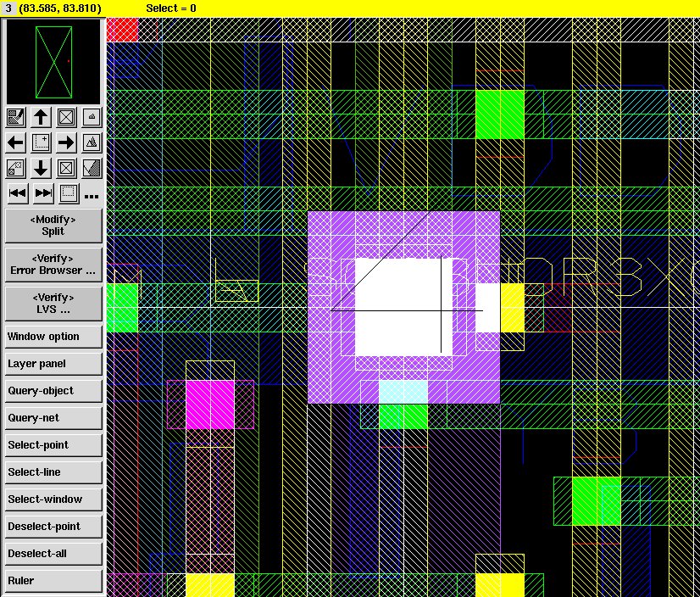Activate Select-window mode
The image size is (700, 597).
(x=53, y=499)
